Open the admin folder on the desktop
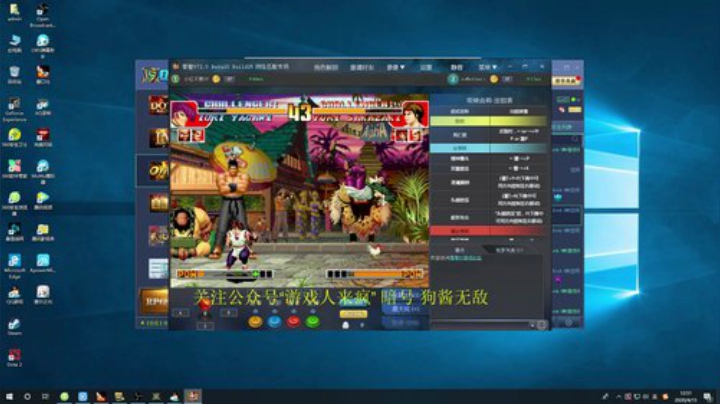Screen dimensions: 720x404 [x=14, y=13]
